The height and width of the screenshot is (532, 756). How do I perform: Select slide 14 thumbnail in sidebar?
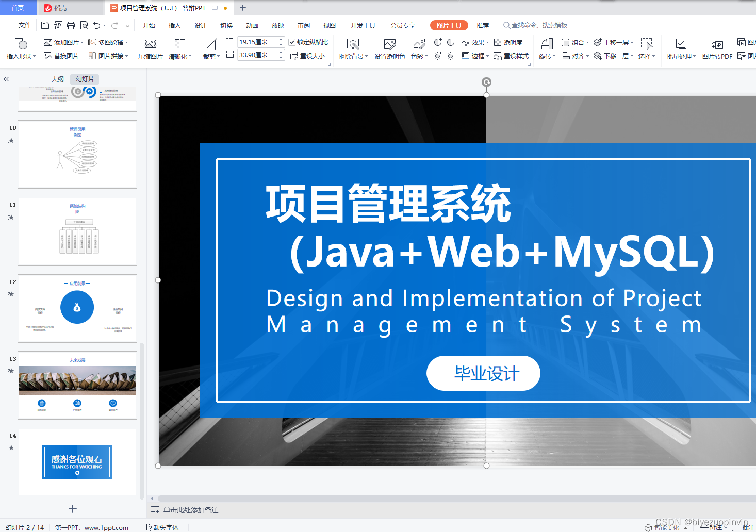(77, 462)
